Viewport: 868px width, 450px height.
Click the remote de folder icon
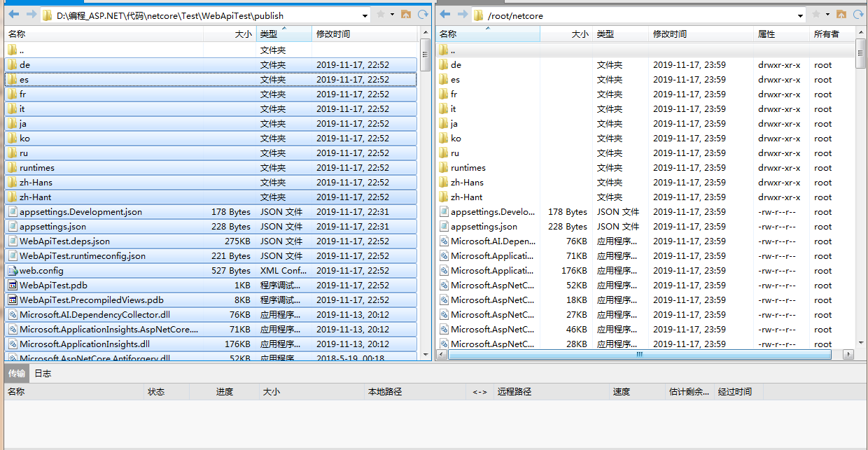click(x=444, y=65)
